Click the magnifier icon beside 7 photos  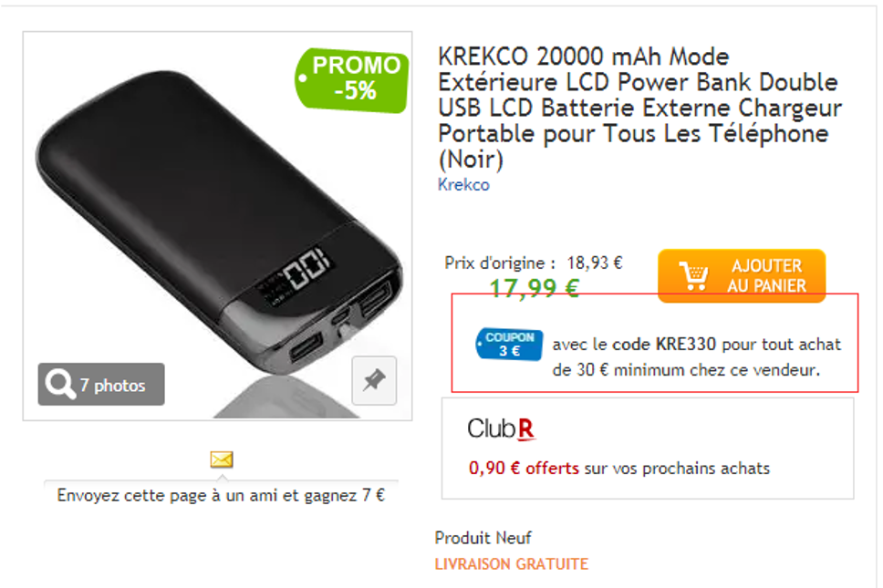(59, 384)
